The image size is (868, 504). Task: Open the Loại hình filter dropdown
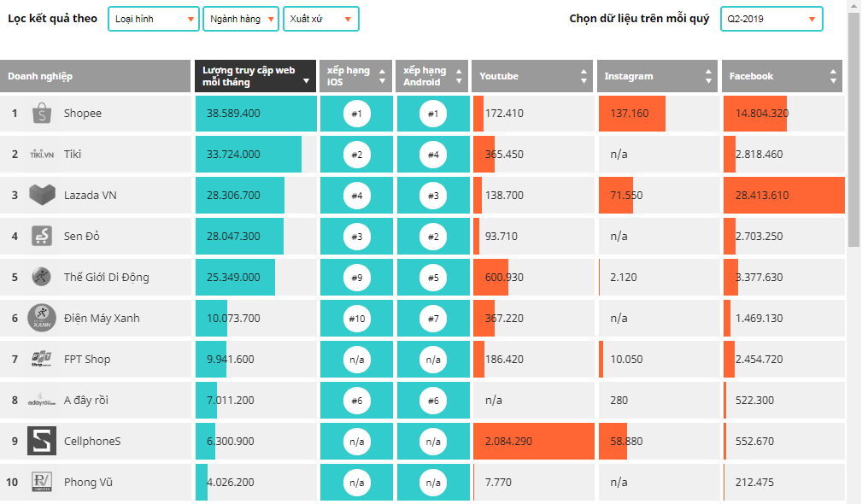pos(154,19)
